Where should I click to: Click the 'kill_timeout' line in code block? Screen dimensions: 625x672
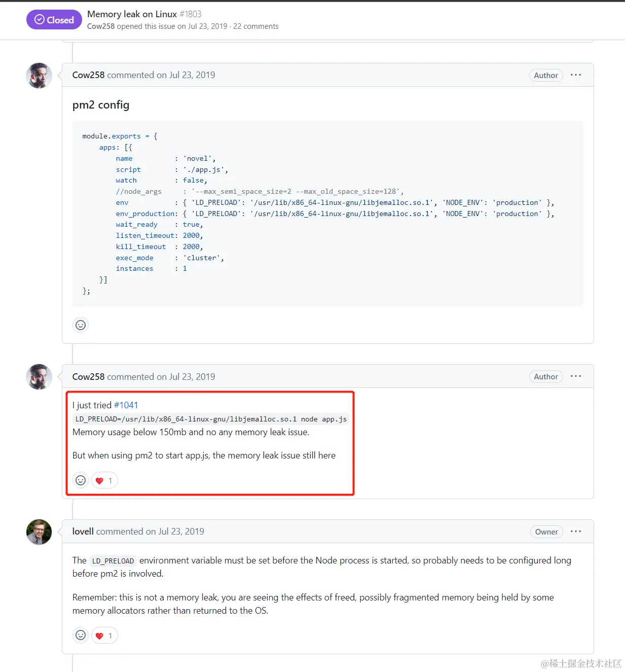click(x=159, y=246)
